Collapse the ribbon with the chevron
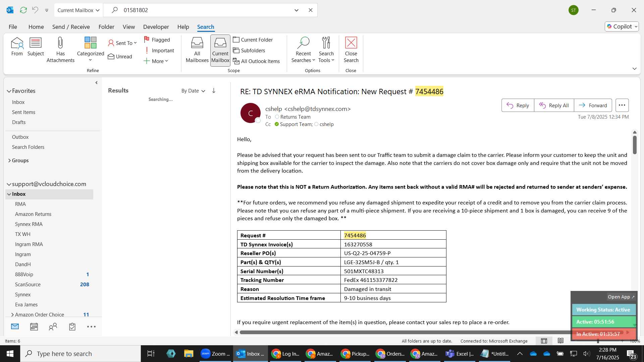The image size is (644, 362). tap(634, 69)
